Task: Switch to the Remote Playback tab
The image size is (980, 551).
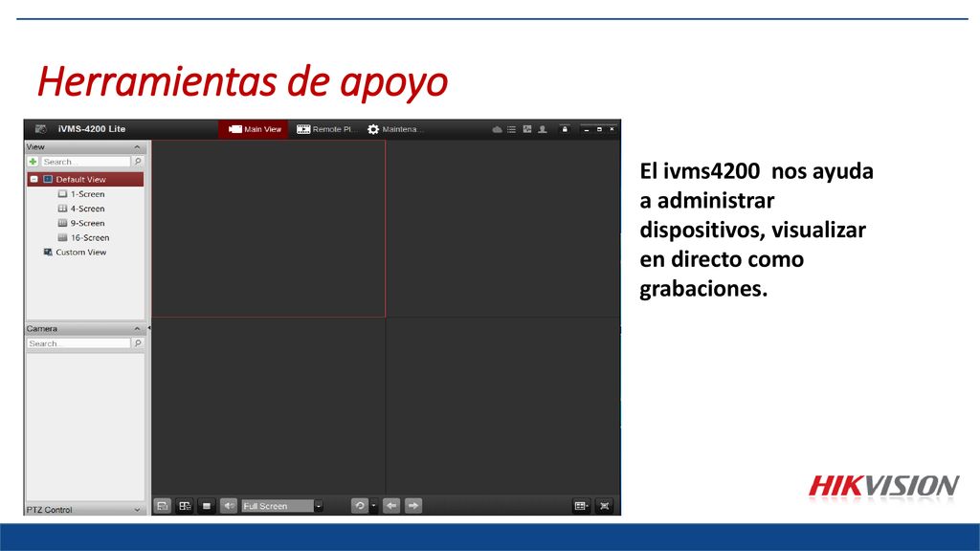Action: (x=325, y=129)
